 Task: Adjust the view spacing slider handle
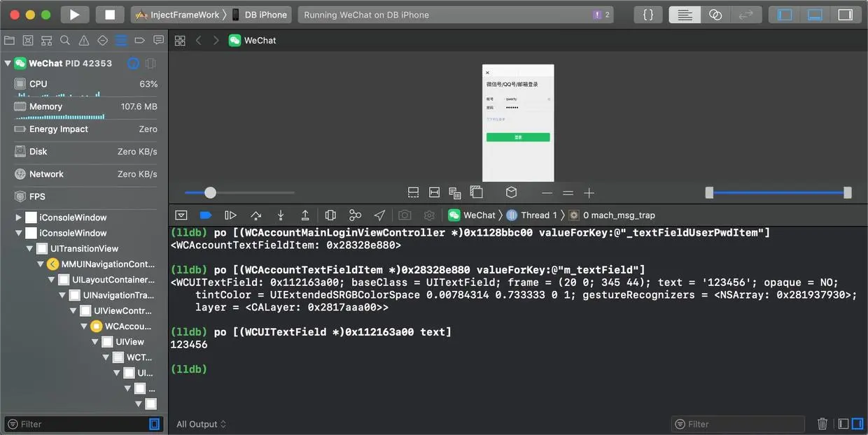point(210,192)
